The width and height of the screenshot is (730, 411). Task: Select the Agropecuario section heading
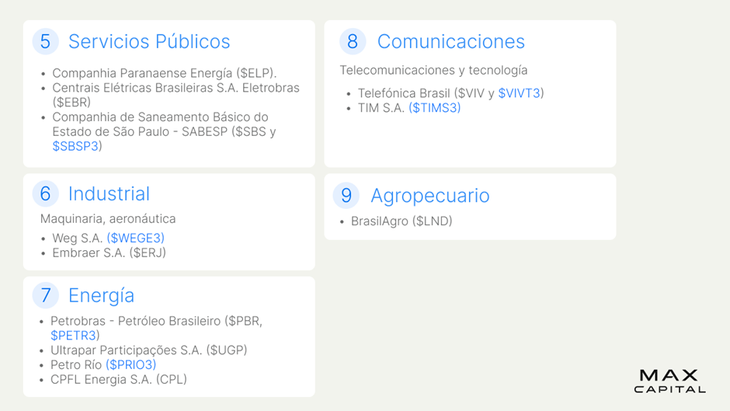[x=430, y=195]
